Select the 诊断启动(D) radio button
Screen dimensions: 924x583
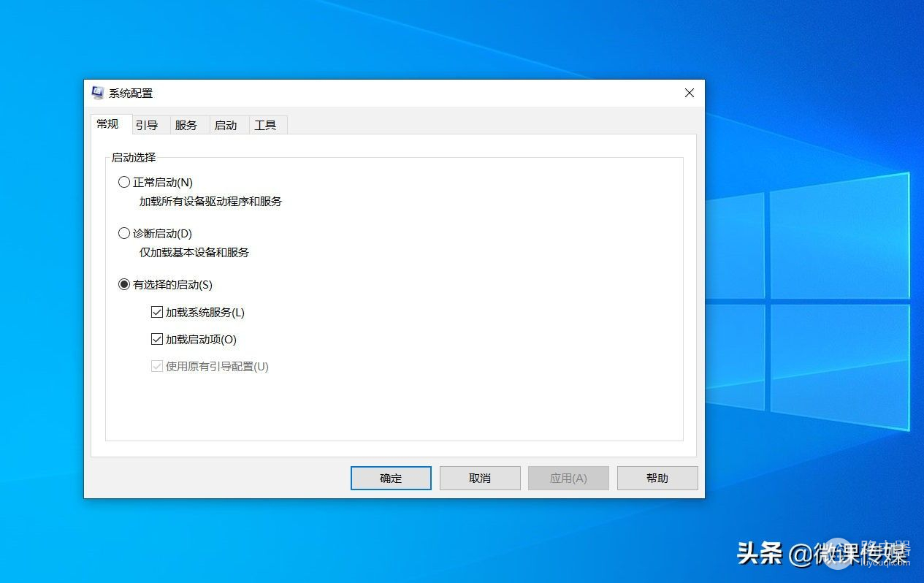coord(124,233)
